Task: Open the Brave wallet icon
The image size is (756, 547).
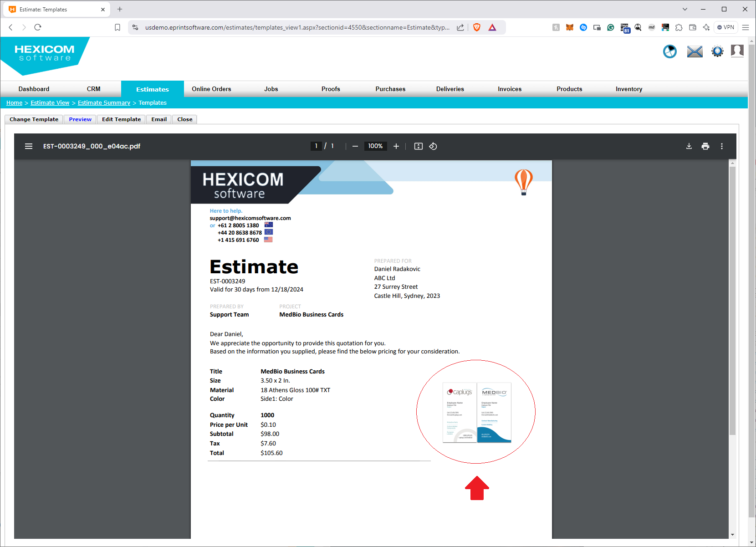Action: pos(693,27)
